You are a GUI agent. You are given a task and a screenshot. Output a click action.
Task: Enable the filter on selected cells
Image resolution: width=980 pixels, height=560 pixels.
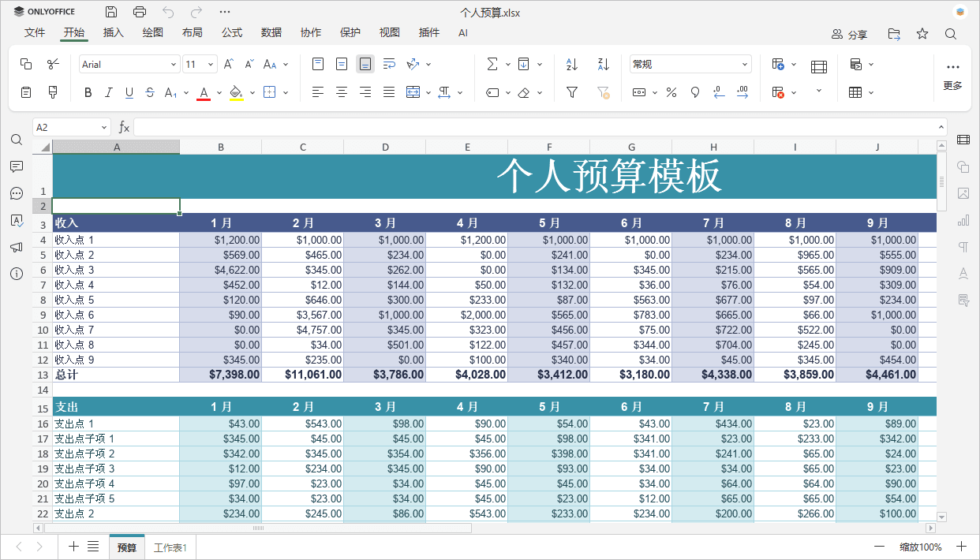571,92
